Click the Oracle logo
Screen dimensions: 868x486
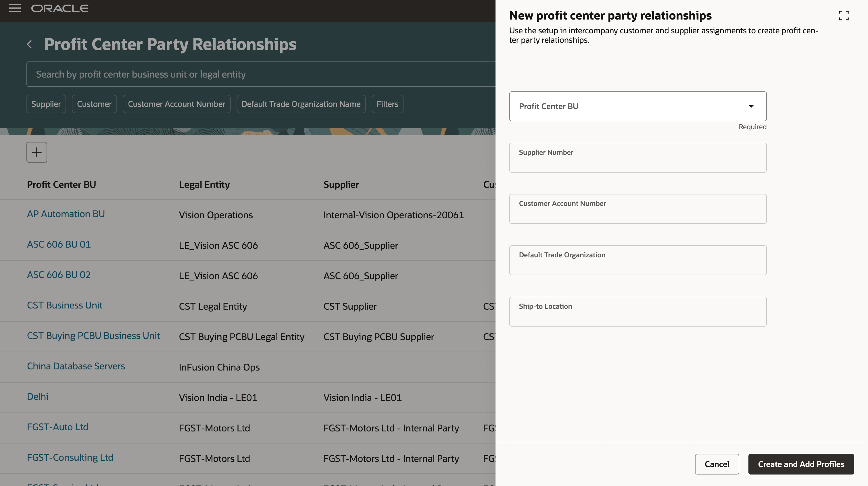60,8
